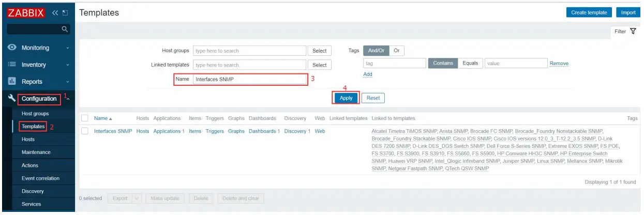This screenshot has width=644, height=215.
Task: Open QTech QSW SNMP linked template
Action: (x=467, y=169)
